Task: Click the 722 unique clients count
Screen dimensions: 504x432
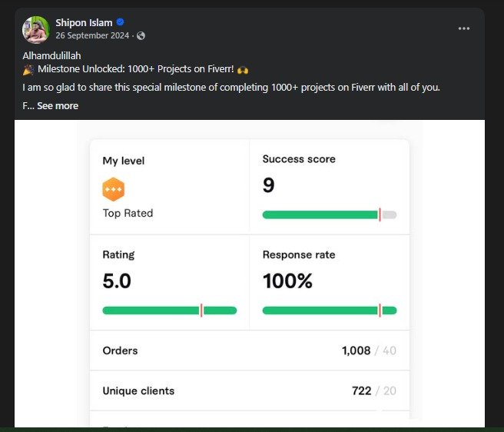Action: click(361, 390)
